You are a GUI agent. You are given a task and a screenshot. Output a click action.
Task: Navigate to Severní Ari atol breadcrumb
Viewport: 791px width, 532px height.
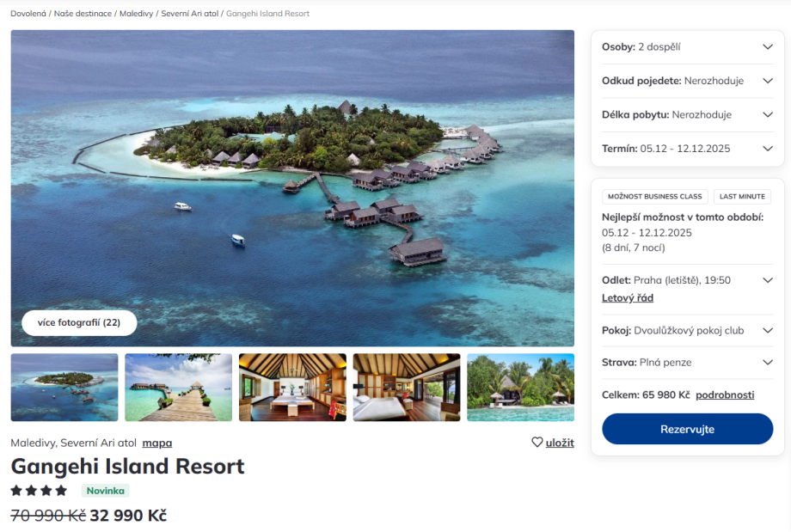coord(190,14)
